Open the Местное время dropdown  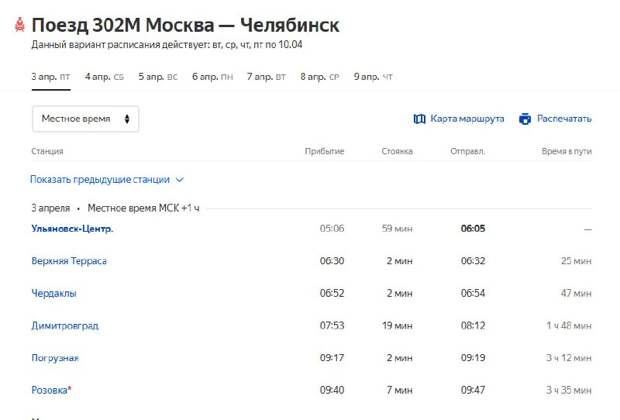85,119
